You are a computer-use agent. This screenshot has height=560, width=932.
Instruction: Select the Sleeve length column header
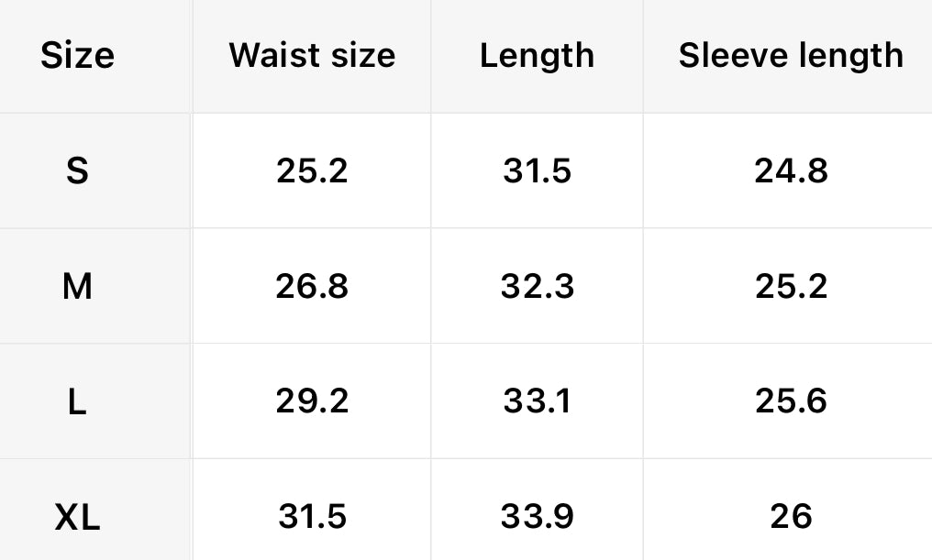tap(791, 56)
